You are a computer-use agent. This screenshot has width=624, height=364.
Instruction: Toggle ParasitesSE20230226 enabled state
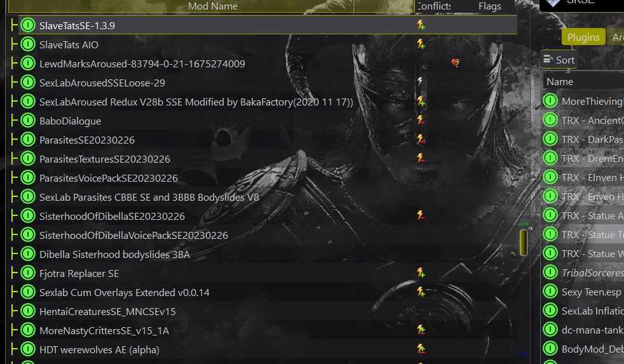click(28, 140)
